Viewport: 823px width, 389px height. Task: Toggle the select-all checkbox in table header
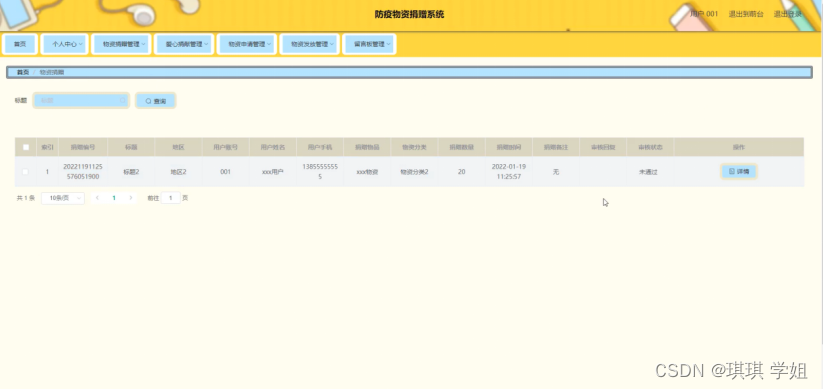pyautogui.click(x=26, y=148)
